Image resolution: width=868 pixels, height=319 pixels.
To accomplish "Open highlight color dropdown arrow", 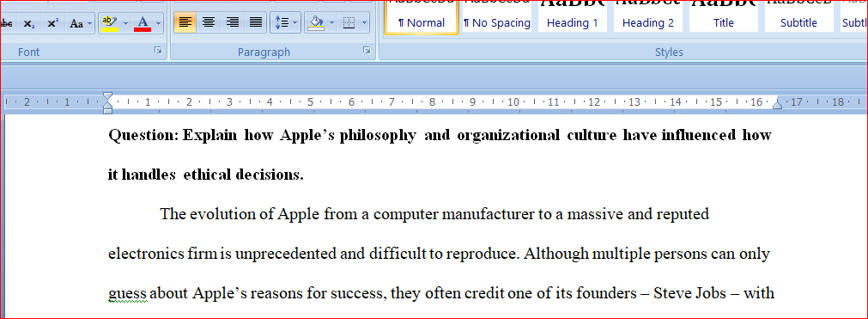I will coord(125,23).
